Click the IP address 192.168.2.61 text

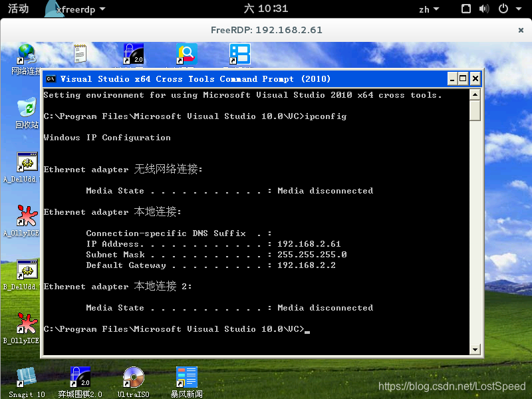(x=309, y=244)
